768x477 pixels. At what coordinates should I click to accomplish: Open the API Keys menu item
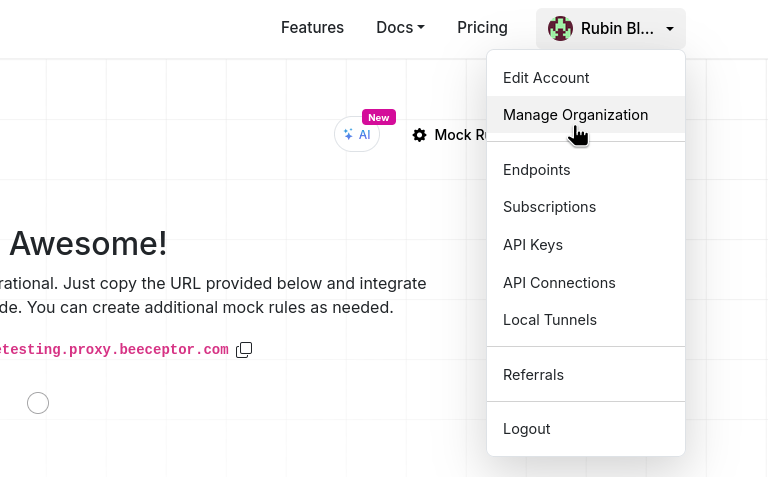click(533, 245)
